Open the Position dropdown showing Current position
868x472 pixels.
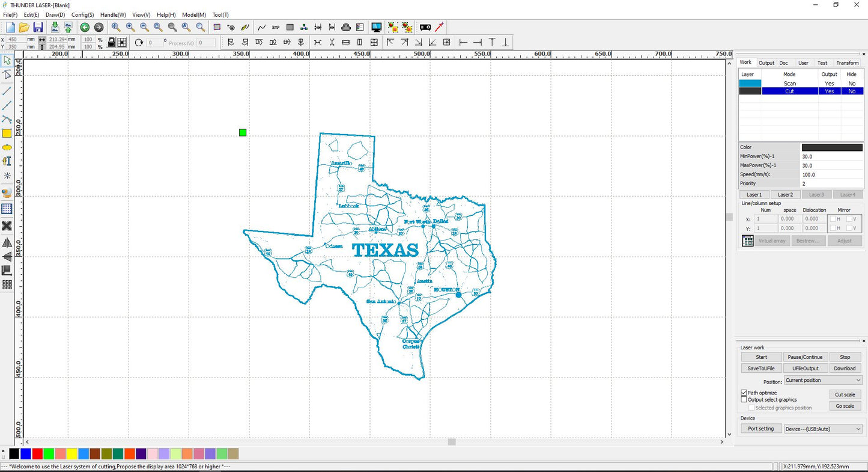pyautogui.click(x=822, y=380)
